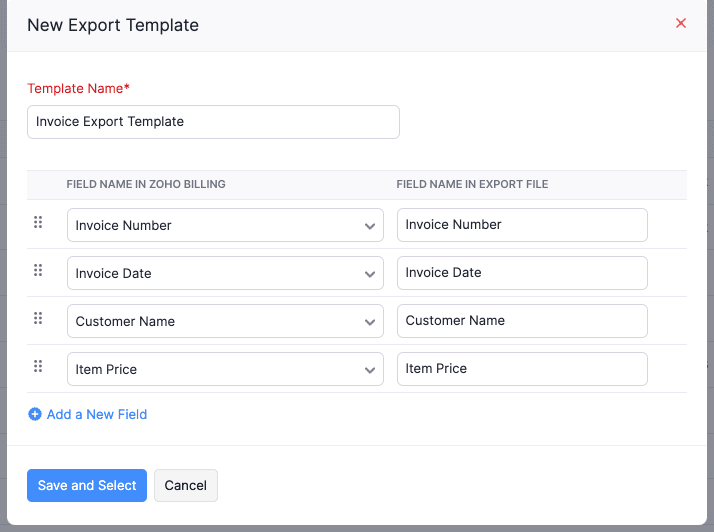Viewport: 714px width, 532px height.
Task: Click the Field Name in Export File header
Action: click(472, 184)
